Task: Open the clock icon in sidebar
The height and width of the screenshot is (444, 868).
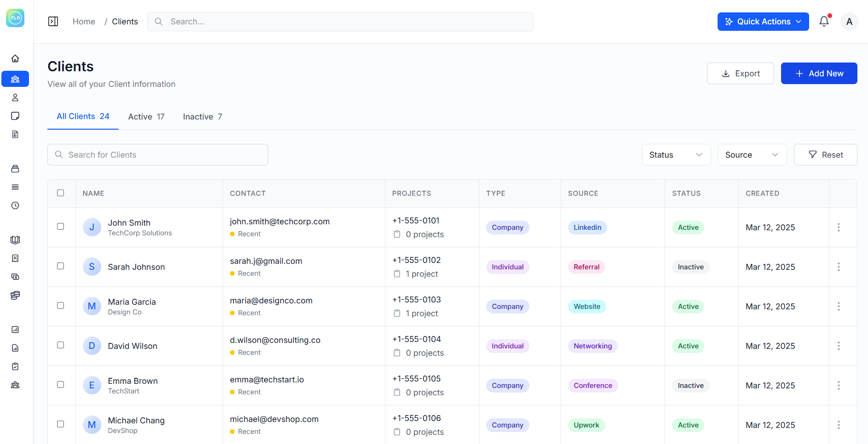Action: [15, 205]
